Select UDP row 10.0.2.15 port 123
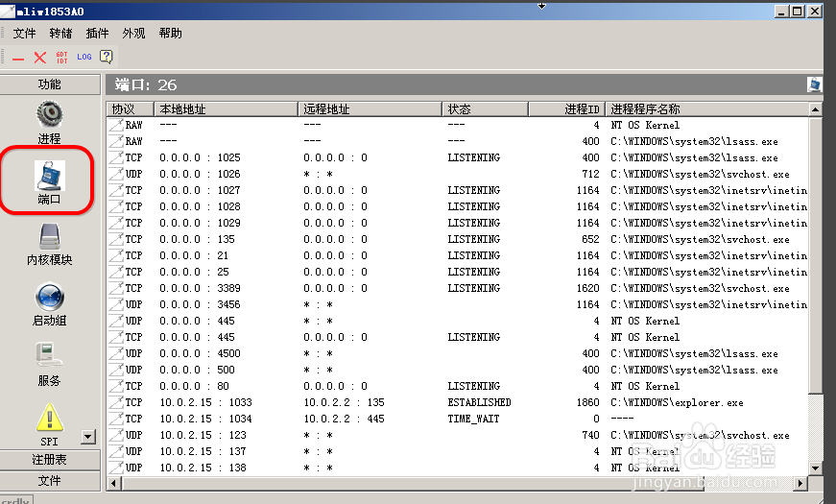Image resolution: width=836 pixels, height=504 pixels. [458, 435]
